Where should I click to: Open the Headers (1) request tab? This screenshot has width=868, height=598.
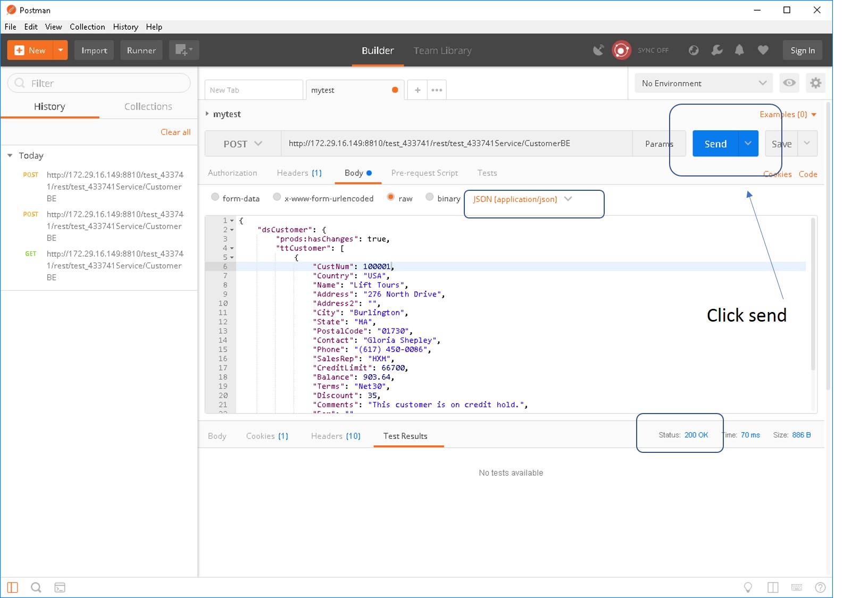pos(299,173)
